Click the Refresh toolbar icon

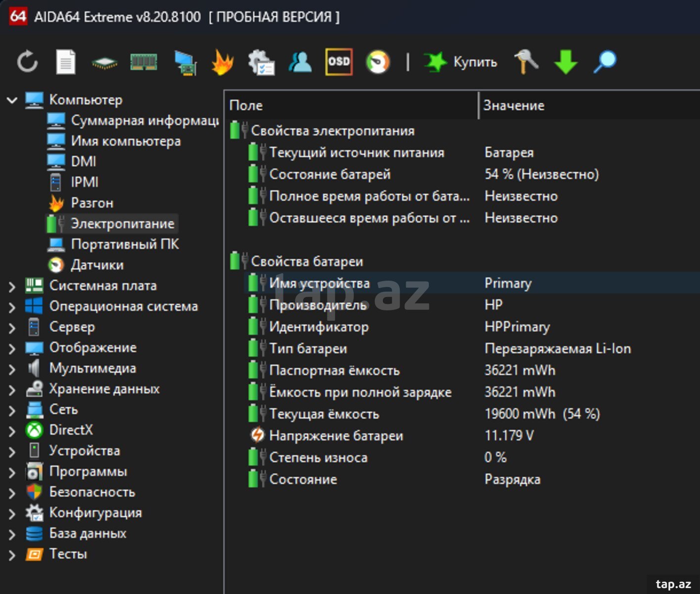[27, 62]
